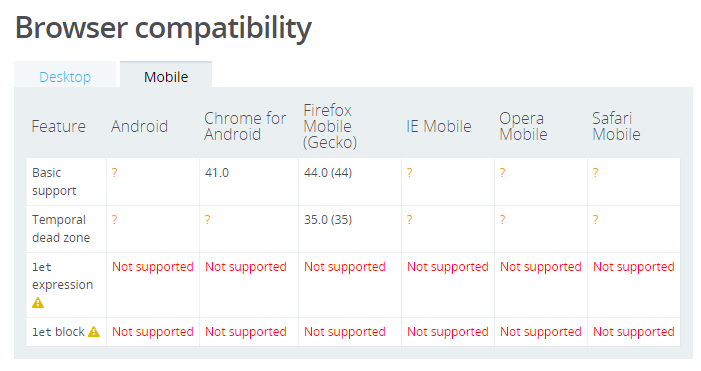
Task: Click Chrome for Android temporal dead zone question mark
Action: click(x=207, y=220)
